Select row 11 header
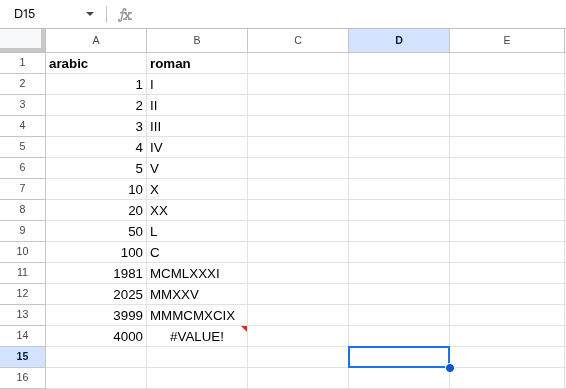Image resolution: width=566 pixels, height=389 pixels. pos(22,273)
